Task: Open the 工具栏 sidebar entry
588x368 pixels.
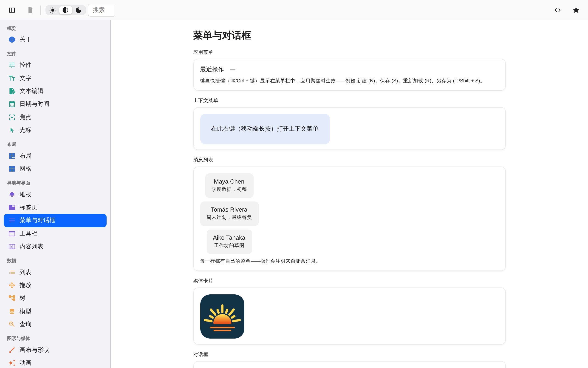Action: 55,234
